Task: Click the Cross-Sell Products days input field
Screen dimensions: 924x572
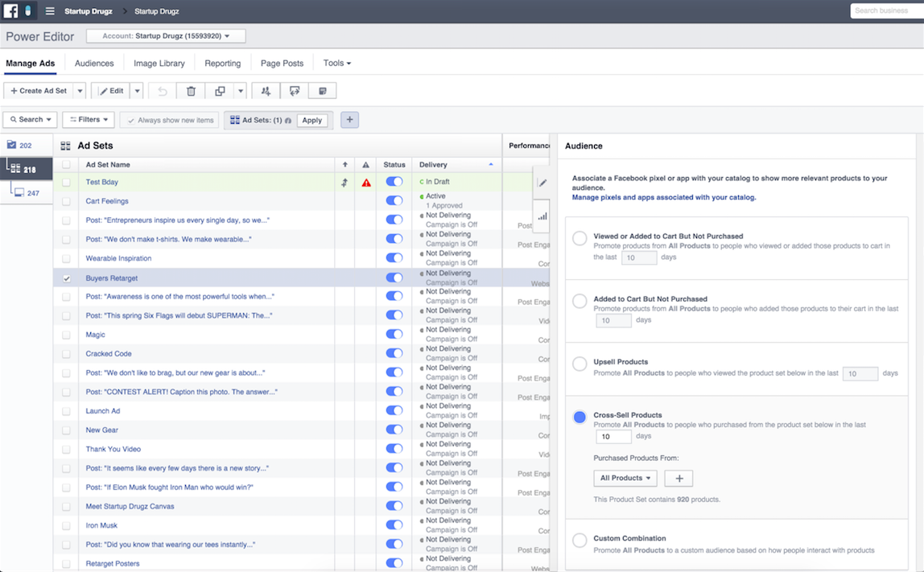Action: tap(613, 437)
